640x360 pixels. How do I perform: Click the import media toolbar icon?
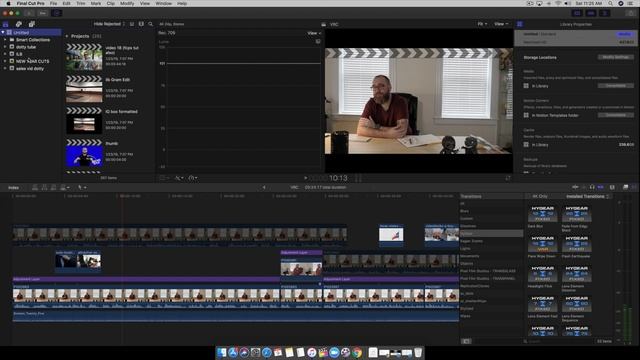click(29, 13)
